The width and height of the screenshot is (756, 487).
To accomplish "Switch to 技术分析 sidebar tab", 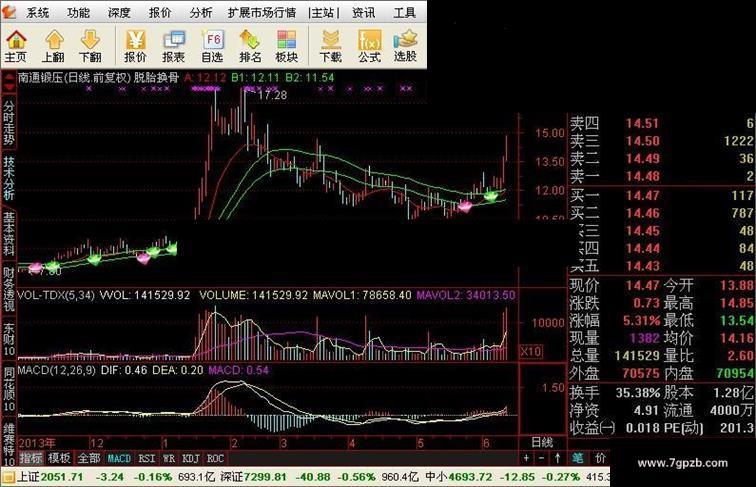I will tap(9, 177).
